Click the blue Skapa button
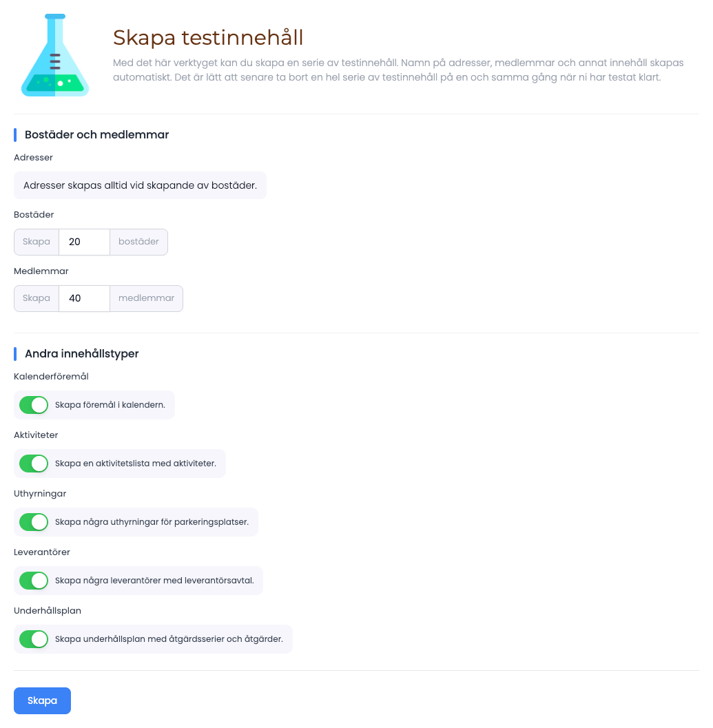The width and height of the screenshot is (713, 728). [42, 700]
